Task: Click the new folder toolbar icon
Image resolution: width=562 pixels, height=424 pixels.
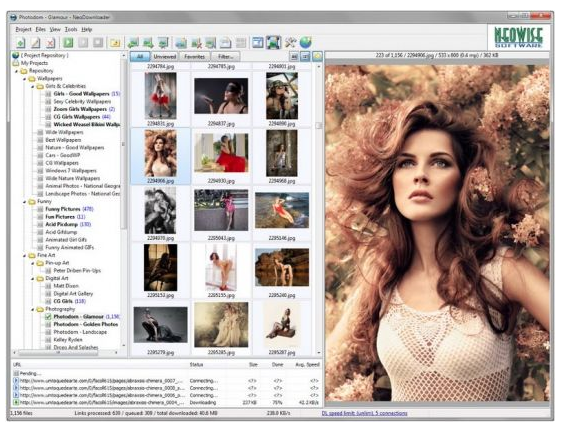Action: 115,43
